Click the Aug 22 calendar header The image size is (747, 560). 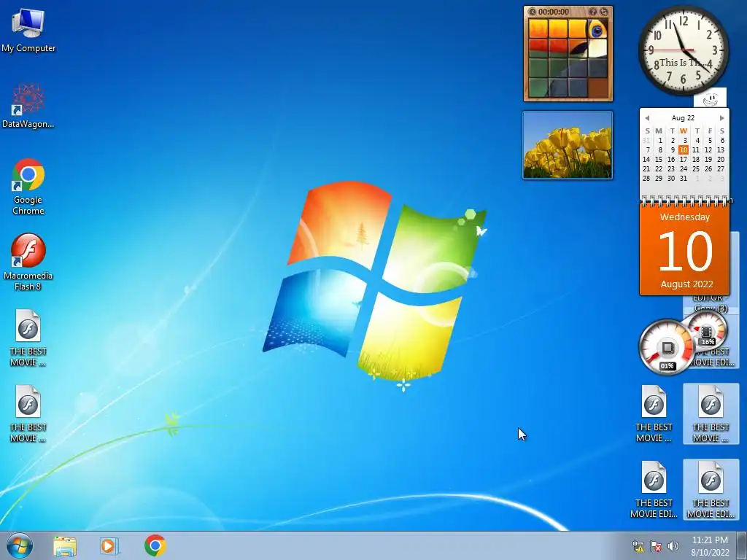(683, 117)
